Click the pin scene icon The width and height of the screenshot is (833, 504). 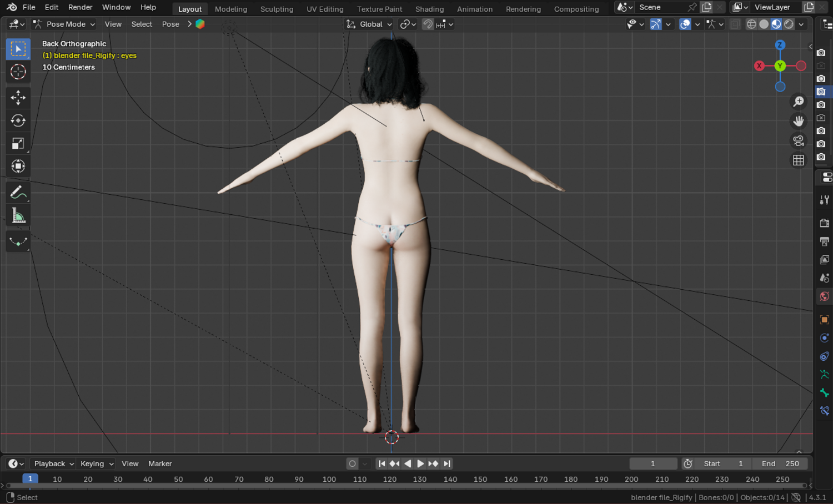(x=692, y=7)
